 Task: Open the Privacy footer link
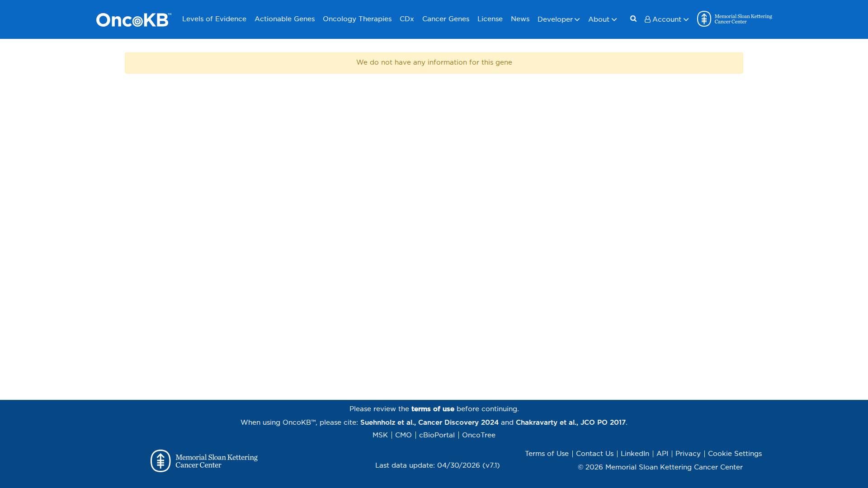[688, 454]
